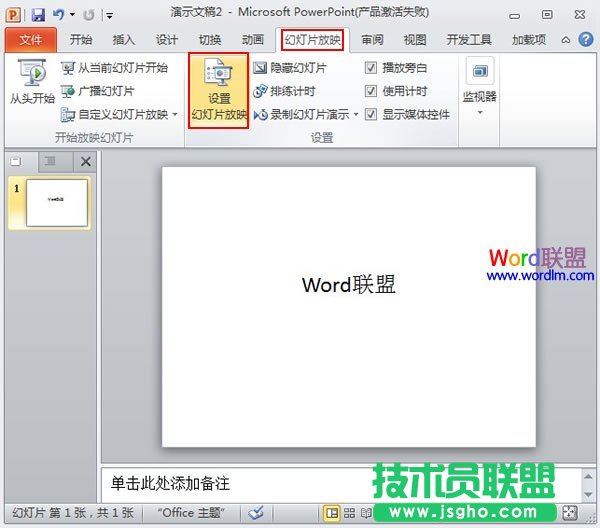Undo the last action in Quick Access Toolbar
The width and height of the screenshot is (600, 528).
pyautogui.click(x=59, y=15)
